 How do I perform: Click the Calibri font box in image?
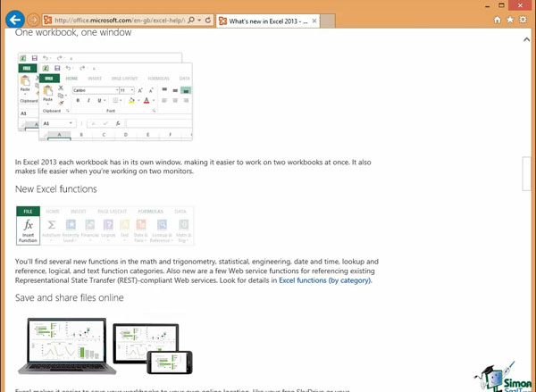[96, 90]
